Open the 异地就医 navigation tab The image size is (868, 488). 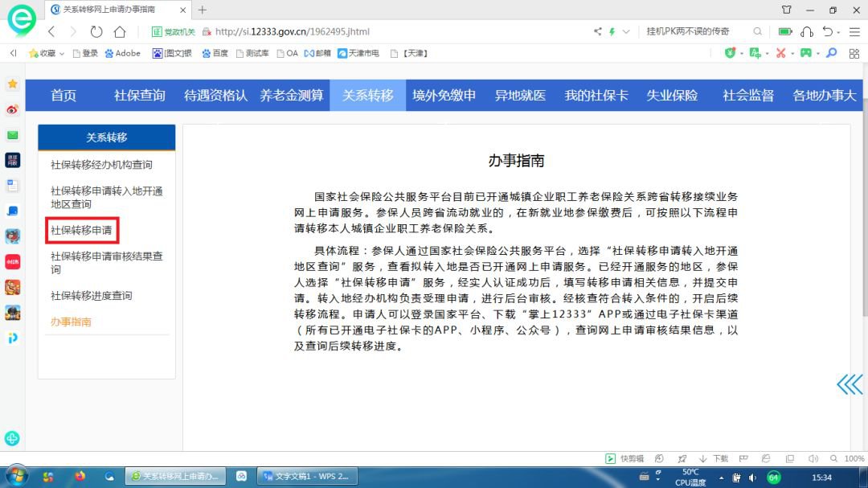pyautogui.click(x=520, y=96)
